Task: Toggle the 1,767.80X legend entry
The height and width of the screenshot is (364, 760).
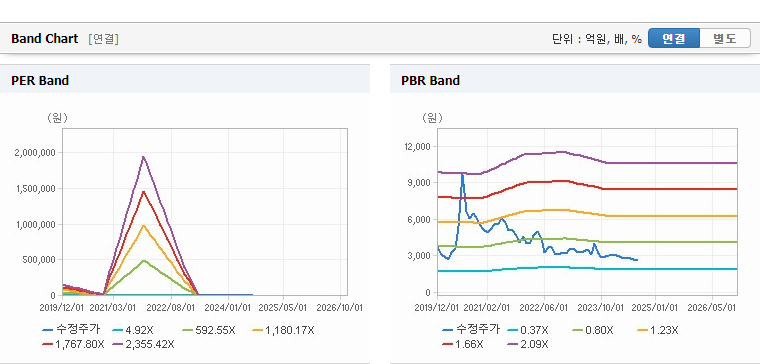Action: coord(73,345)
